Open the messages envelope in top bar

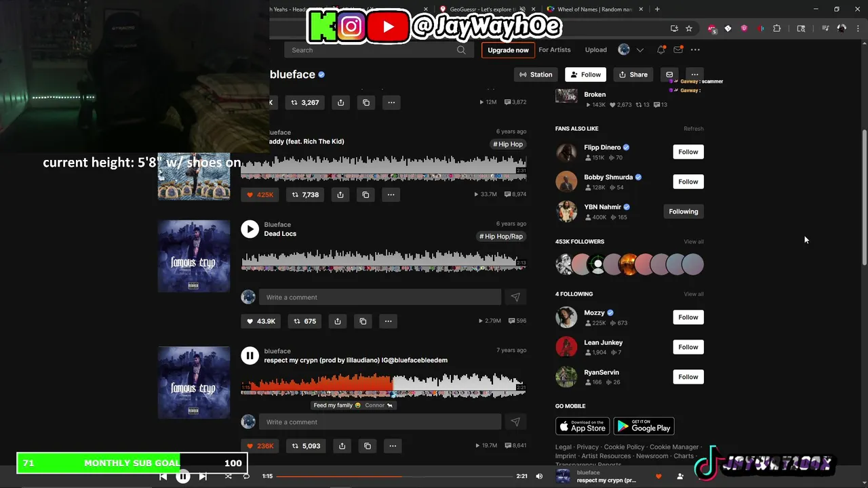(677, 49)
